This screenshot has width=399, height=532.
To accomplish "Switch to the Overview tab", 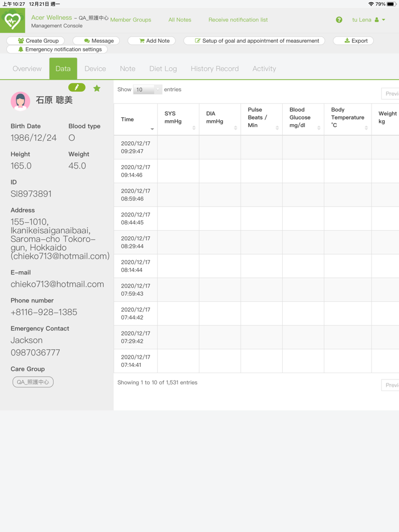I will coord(27,69).
